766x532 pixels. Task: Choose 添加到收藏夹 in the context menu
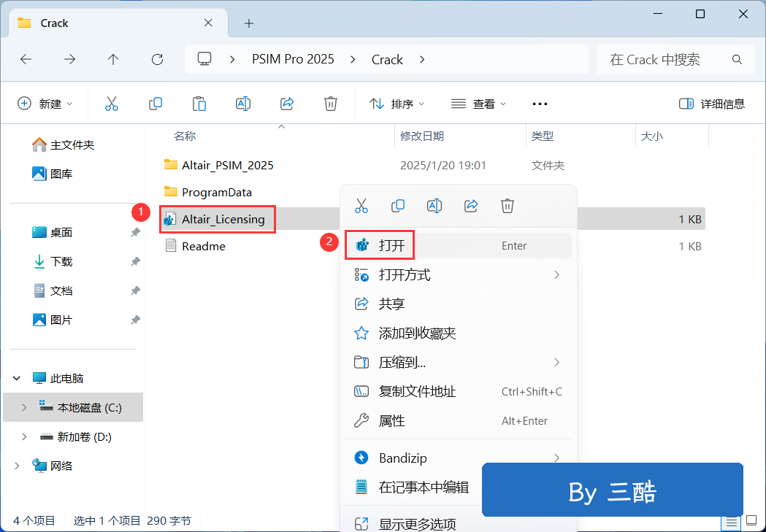pos(458,334)
